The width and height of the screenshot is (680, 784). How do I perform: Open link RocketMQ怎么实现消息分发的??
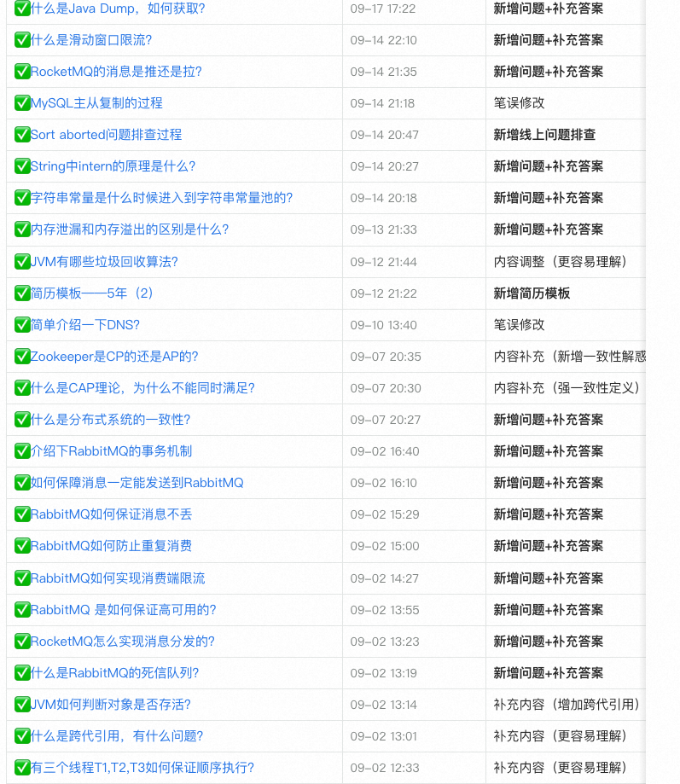coord(123,641)
